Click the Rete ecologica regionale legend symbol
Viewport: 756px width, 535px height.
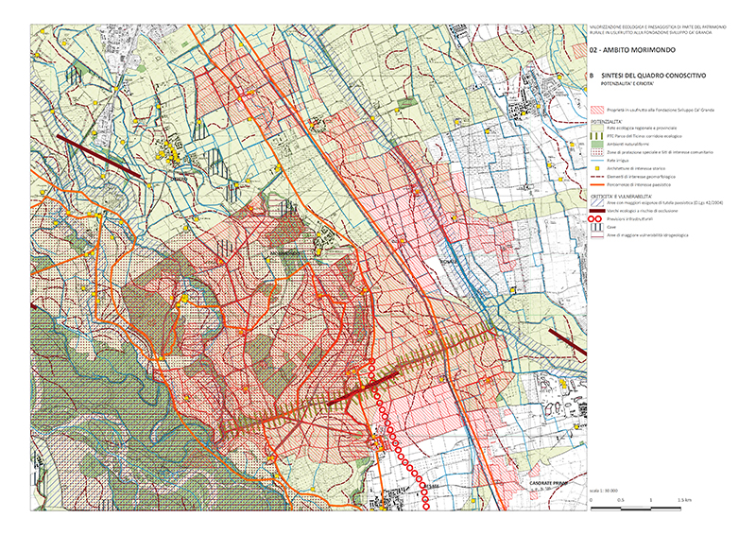[x=597, y=129]
